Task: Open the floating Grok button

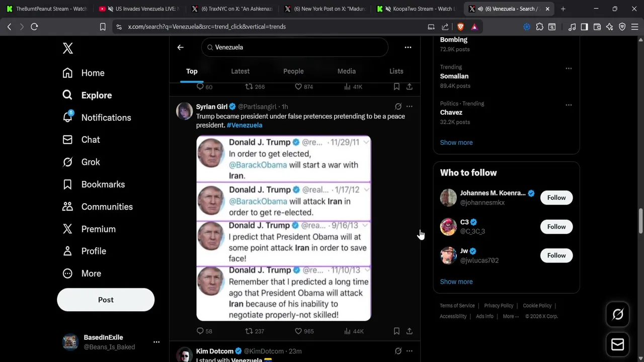Action: click(617, 314)
